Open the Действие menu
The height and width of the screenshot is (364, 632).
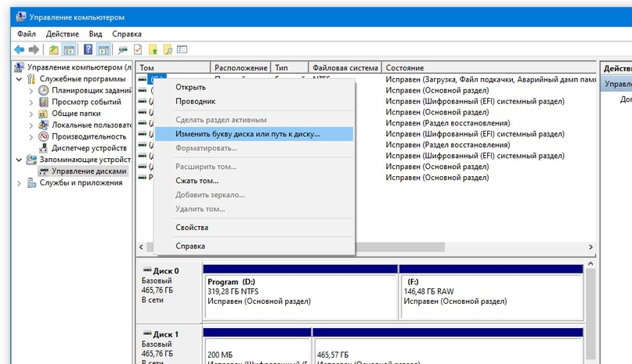pyautogui.click(x=62, y=34)
